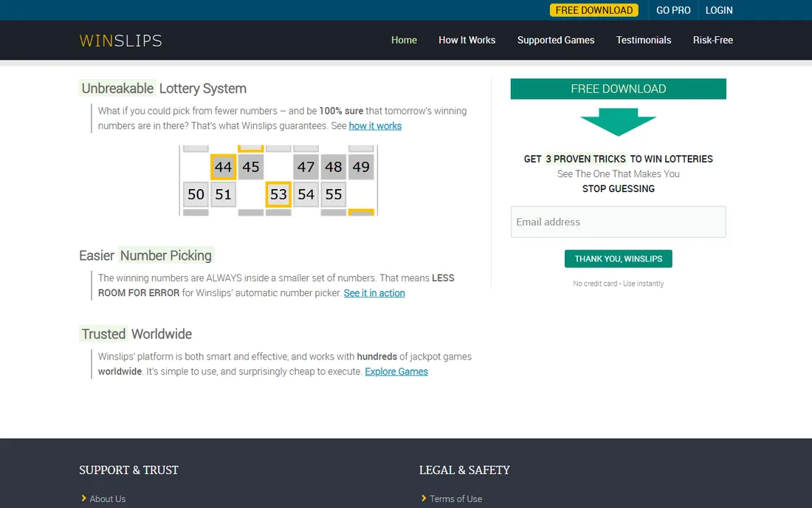Click the number 50 tile
The image size is (812, 508).
(196, 194)
